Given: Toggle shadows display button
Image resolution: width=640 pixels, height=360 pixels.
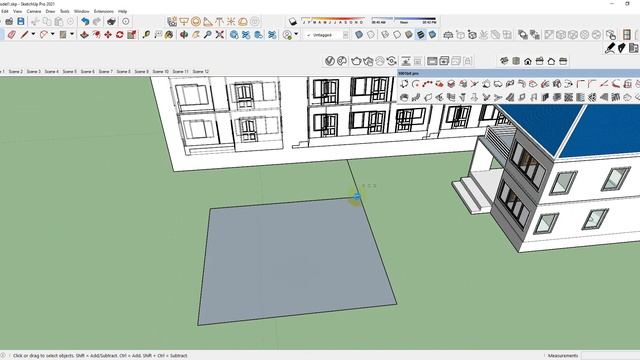Looking at the screenshot, I should pos(293,21).
